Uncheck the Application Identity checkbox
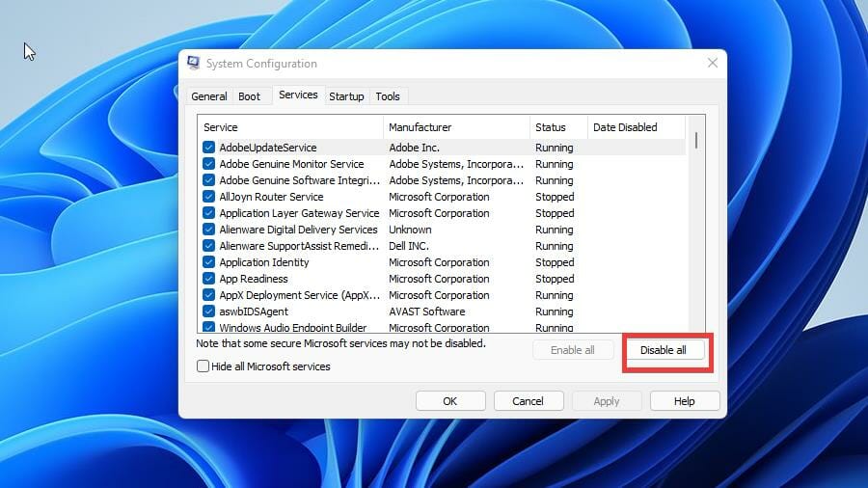Image resolution: width=868 pixels, height=488 pixels. (x=208, y=261)
